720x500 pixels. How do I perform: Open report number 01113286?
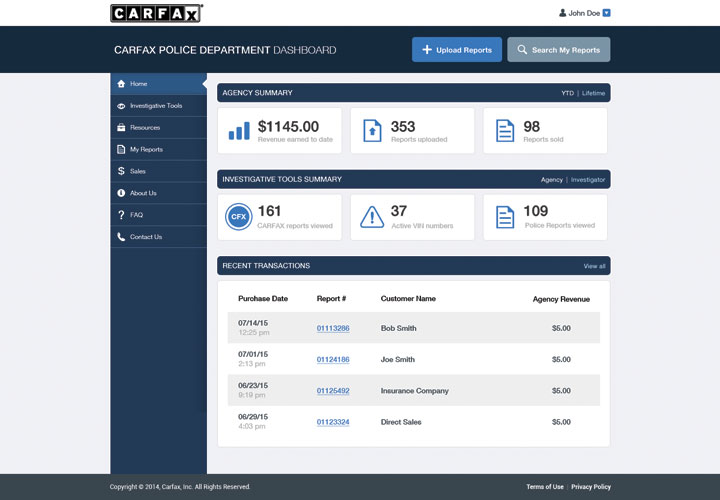pos(333,328)
